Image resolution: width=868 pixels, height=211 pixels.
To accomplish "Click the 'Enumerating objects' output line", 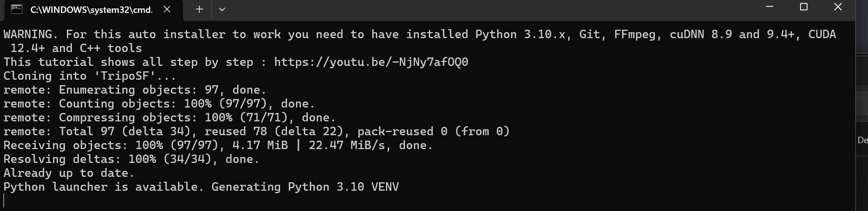I will pyautogui.click(x=135, y=90).
